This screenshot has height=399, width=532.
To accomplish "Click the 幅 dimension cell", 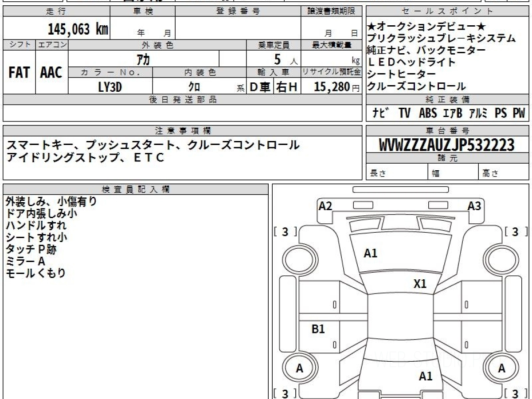I will coord(454,172).
